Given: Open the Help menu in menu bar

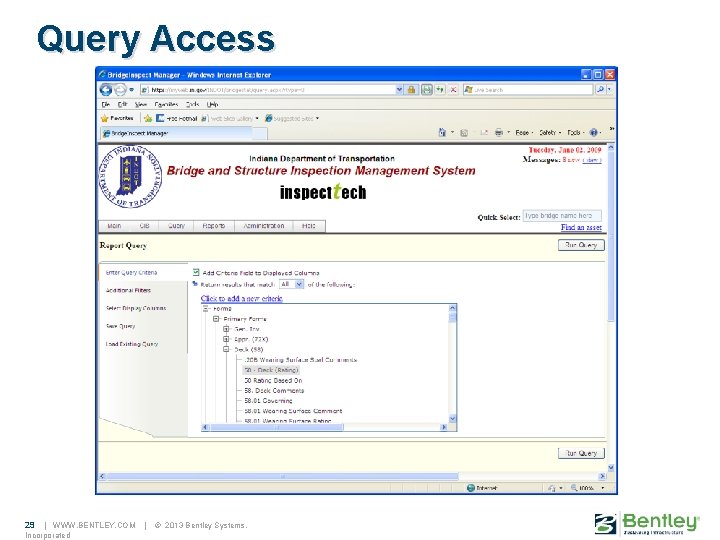Looking at the screenshot, I should tap(212, 105).
